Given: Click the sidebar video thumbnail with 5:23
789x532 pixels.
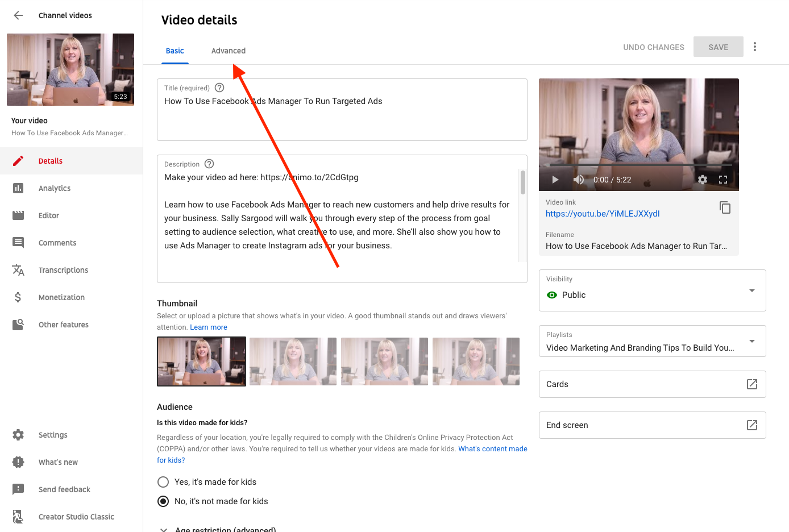Looking at the screenshot, I should pyautogui.click(x=70, y=69).
